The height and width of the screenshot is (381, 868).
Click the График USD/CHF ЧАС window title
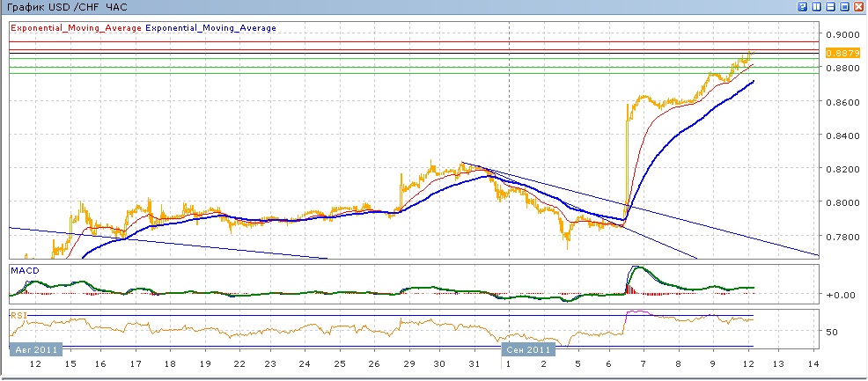click(65, 7)
